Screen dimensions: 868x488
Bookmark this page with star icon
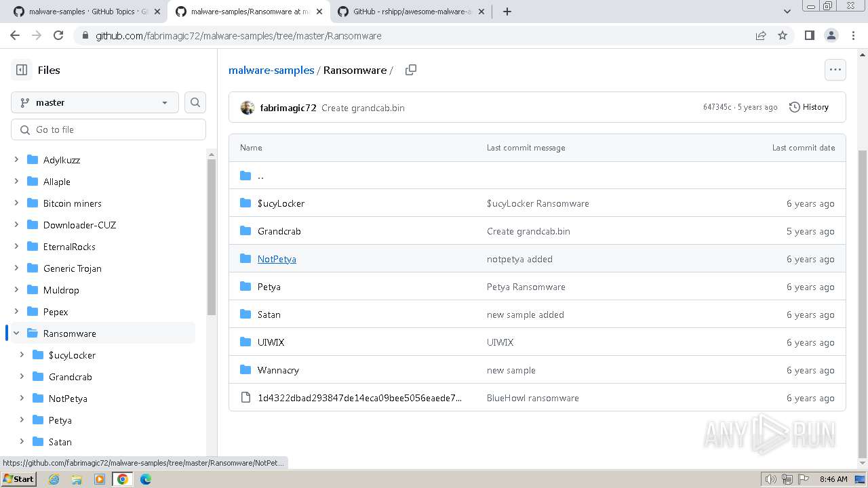pos(783,35)
